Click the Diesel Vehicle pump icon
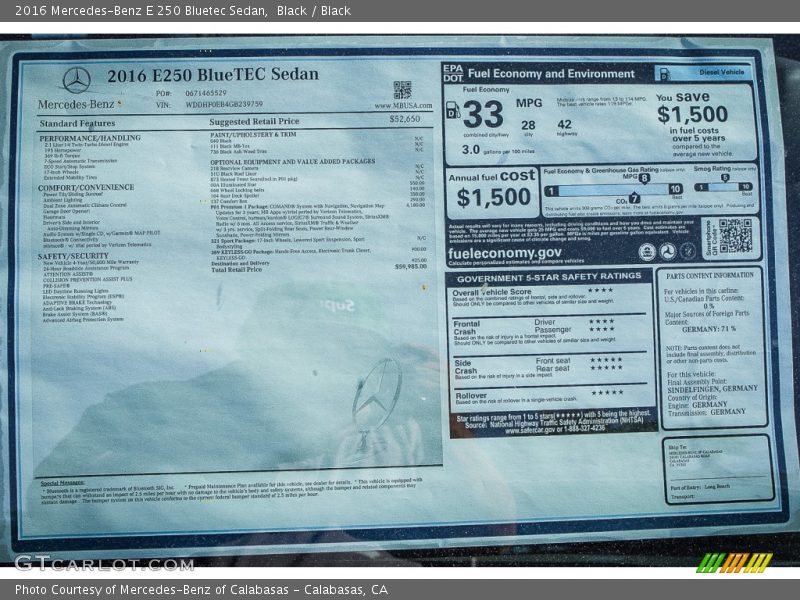 pyautogui.click(x=664, y=74)
